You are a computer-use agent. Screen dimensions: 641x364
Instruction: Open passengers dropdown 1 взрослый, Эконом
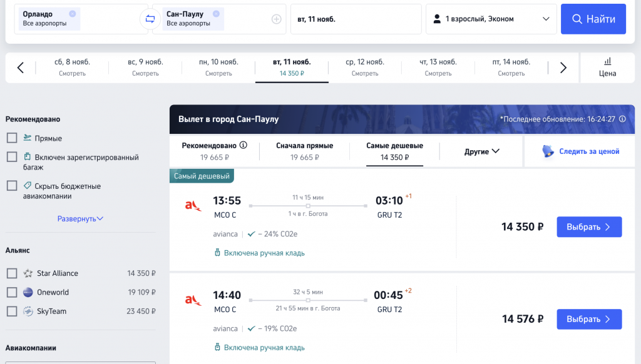(x=491, y=19)
